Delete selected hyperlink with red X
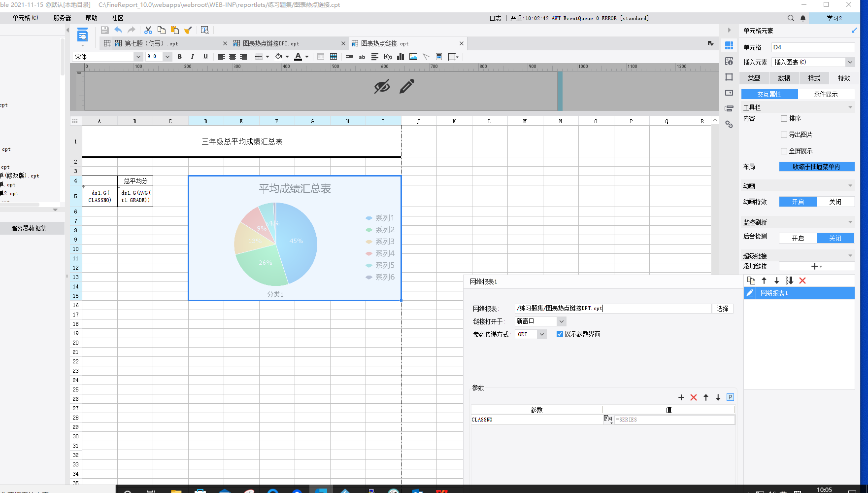 [802, 281]
